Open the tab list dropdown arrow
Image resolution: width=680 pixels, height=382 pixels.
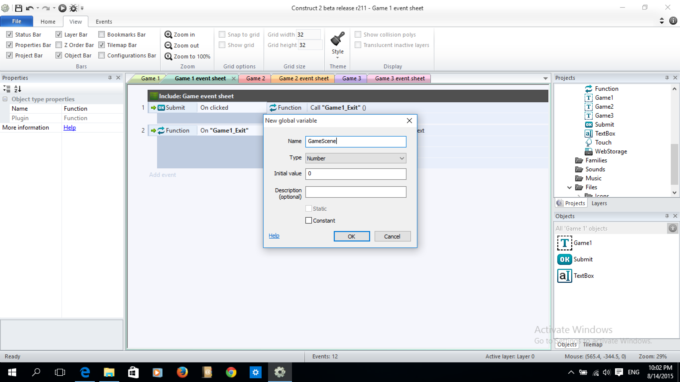pyautogui.click(x=545, y=78)
